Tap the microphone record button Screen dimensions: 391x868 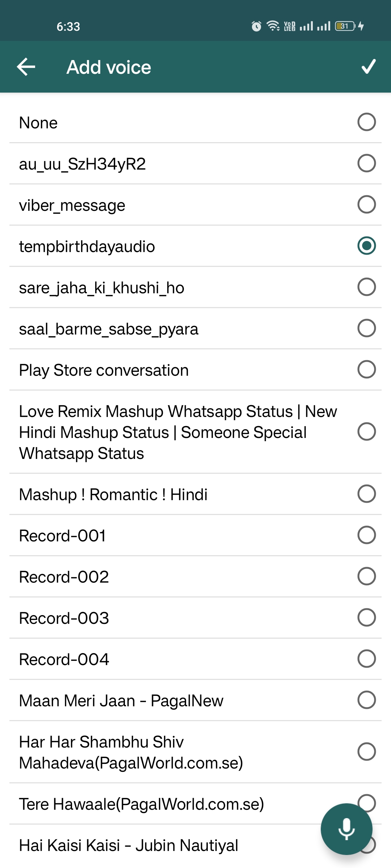point(346,829)
